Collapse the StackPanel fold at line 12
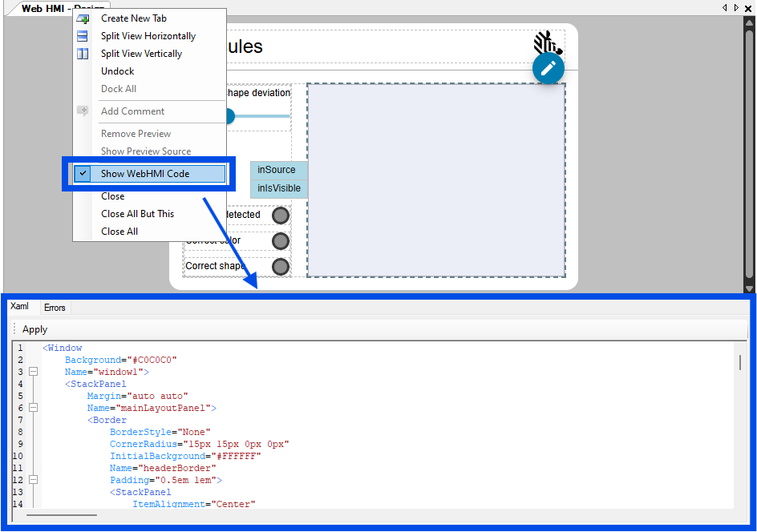Screen dimensions: 757x532 tap(33, 480)
